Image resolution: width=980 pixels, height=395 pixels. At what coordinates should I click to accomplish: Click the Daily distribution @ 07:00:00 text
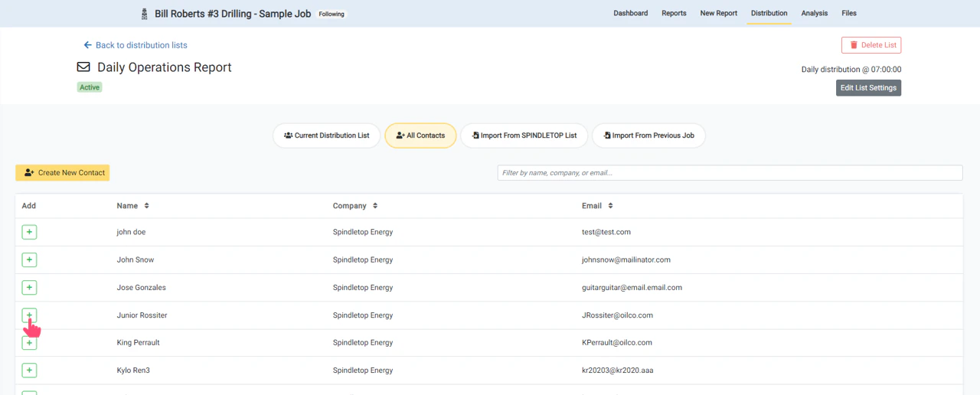[x=851, y=70]
